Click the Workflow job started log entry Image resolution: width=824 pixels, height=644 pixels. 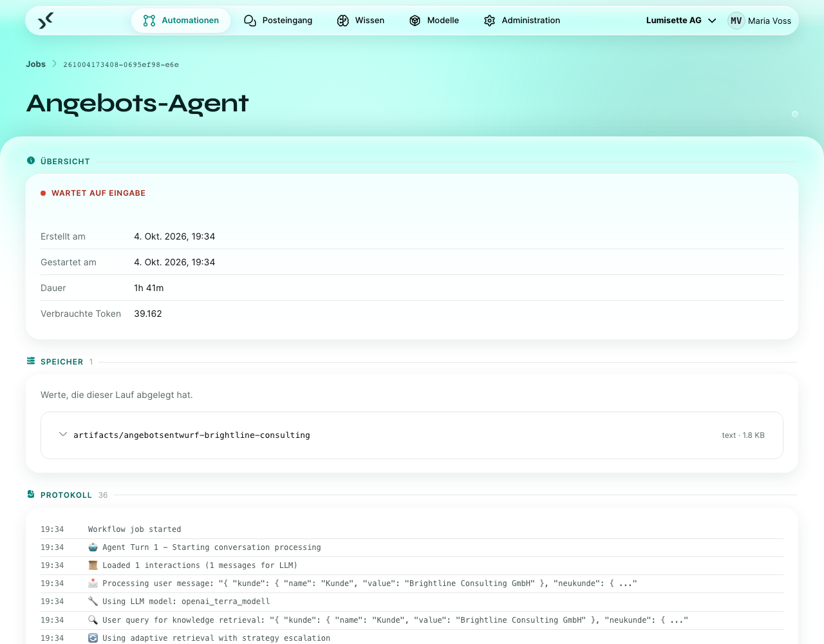pyautogui.click(x=412, y=529)
